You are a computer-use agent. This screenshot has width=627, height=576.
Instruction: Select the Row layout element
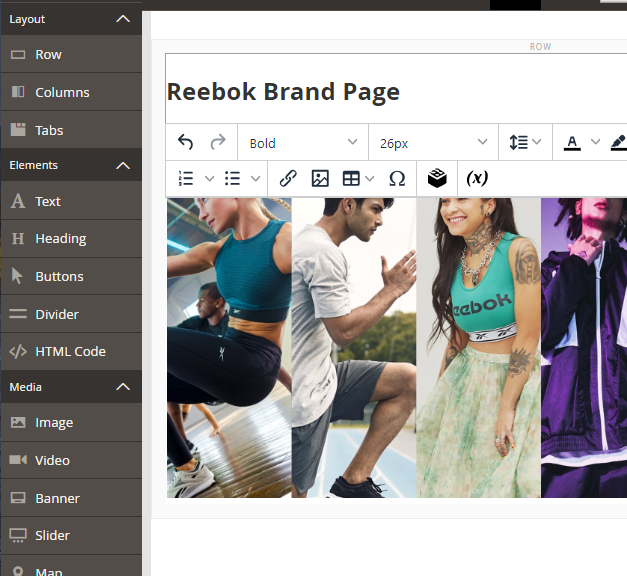tap(71, 54)
